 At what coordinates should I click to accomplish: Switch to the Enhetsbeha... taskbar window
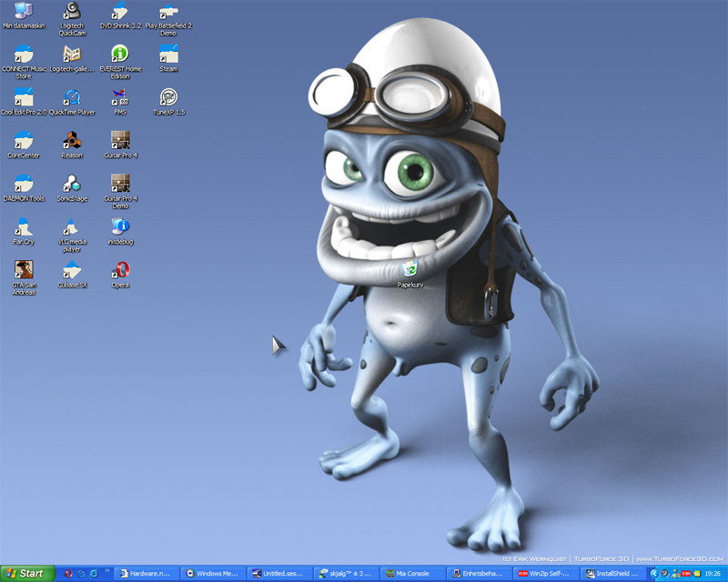point(479,574)
